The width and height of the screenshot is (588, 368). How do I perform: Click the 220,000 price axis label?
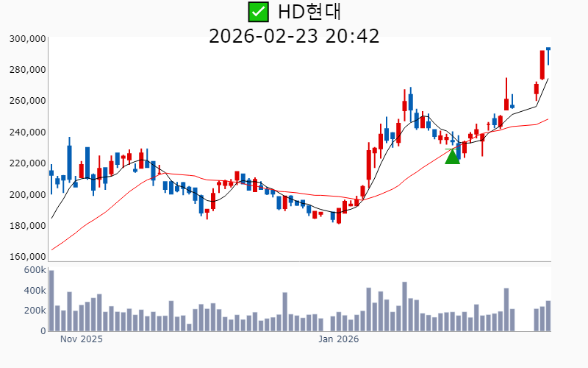tap(27, 163)
